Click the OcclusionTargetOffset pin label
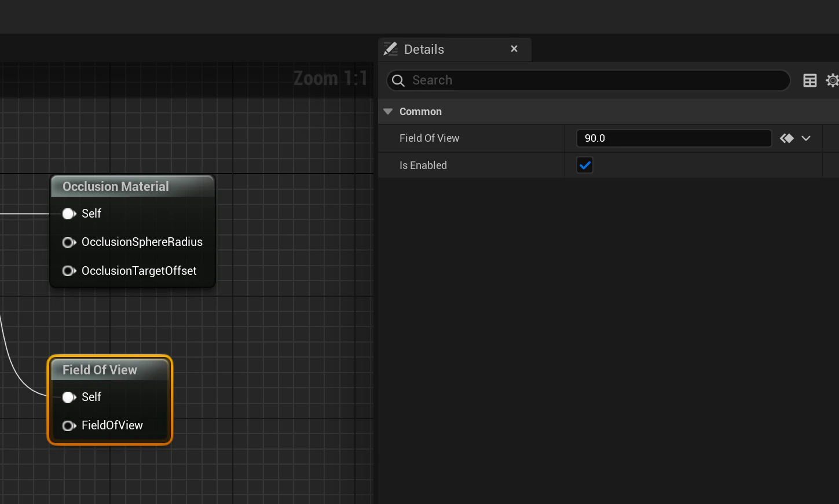839x504 pixels. click(x=139, y=271)
